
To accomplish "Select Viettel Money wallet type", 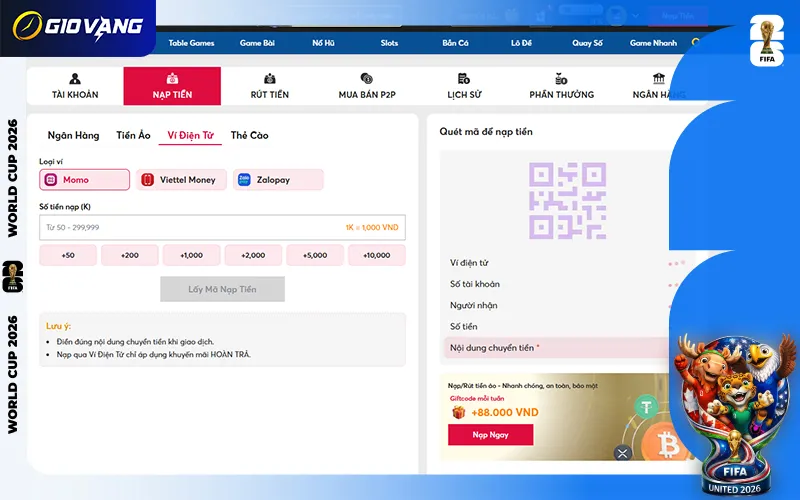I will (181, 180).
